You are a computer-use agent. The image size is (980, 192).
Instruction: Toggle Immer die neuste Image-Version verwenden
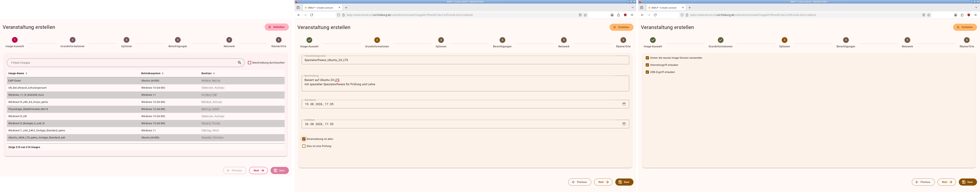point(647,58)
